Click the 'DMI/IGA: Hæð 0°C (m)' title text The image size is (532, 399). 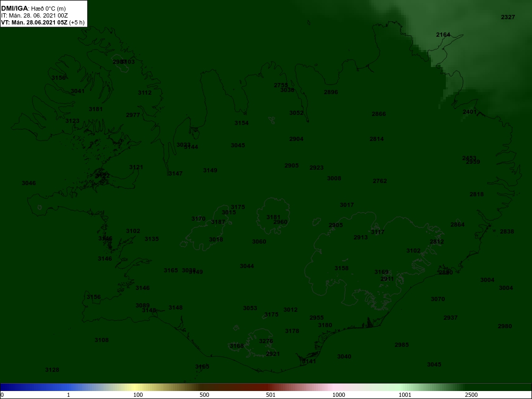(33, 9)
